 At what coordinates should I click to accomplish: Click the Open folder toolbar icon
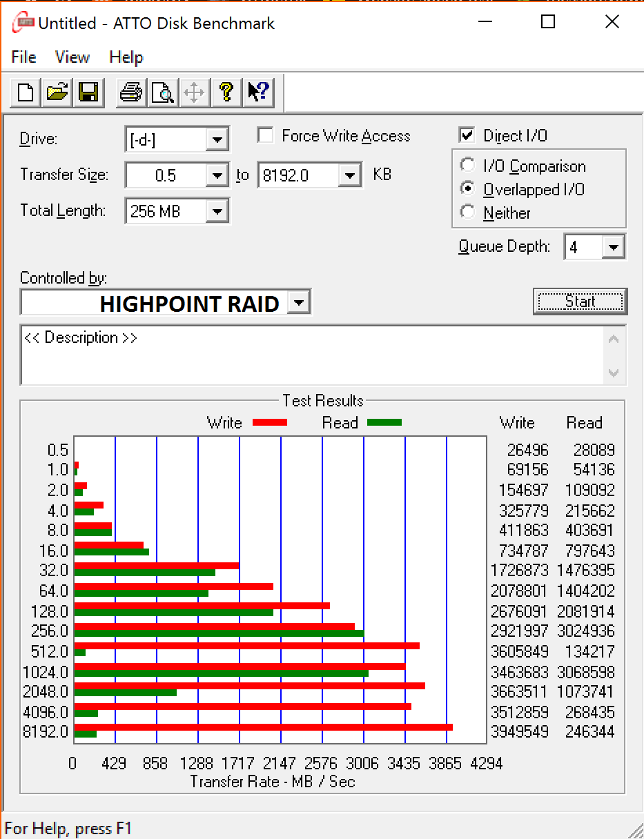pyautogui.click(x=57, y=92)
